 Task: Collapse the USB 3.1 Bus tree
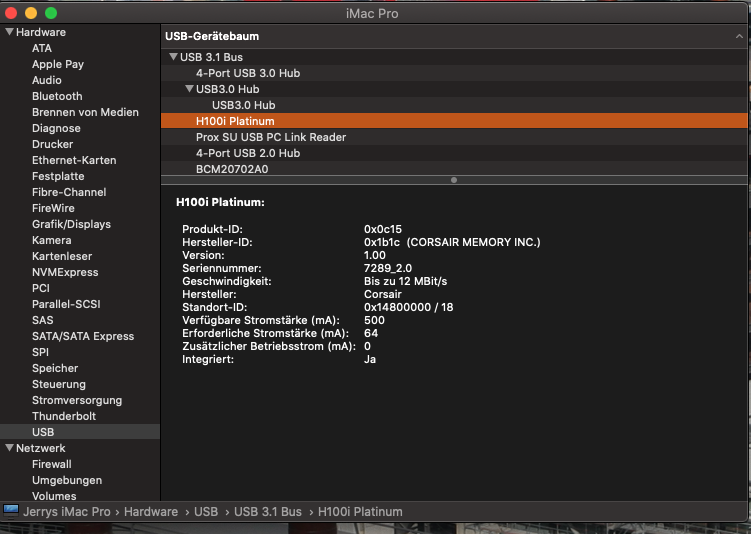pos(173,57)
